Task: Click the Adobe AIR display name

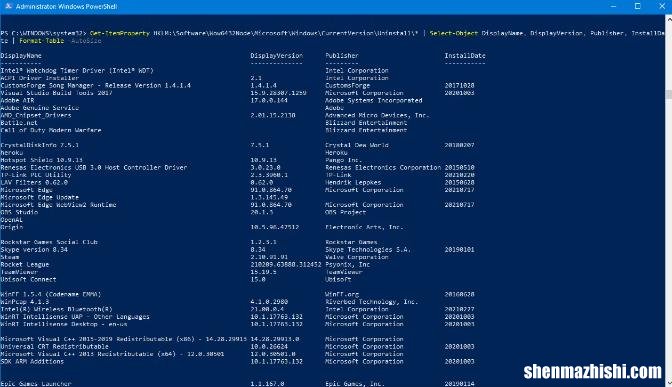Action: click(17, 101)
